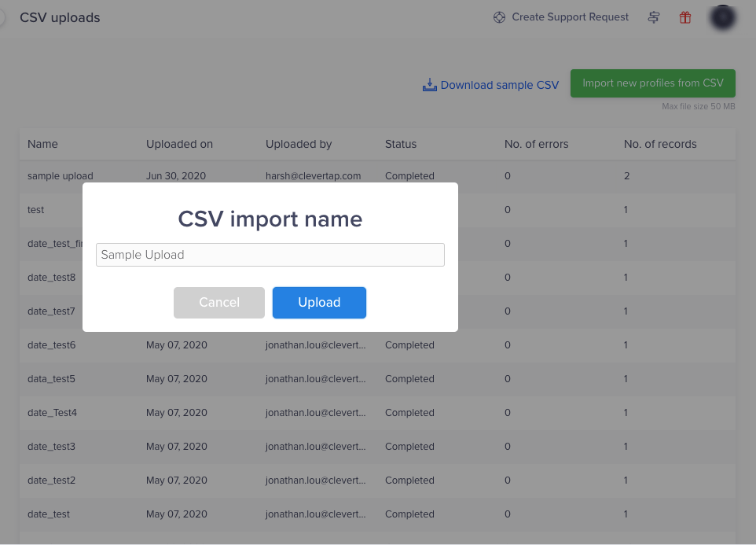Click the No. of errors column header

[x=536, y=144]
